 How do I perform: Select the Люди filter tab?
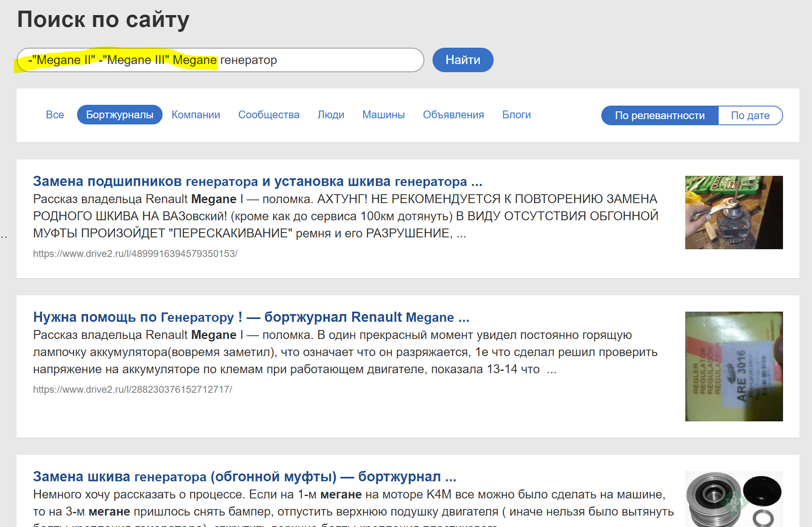pos(331,114)
